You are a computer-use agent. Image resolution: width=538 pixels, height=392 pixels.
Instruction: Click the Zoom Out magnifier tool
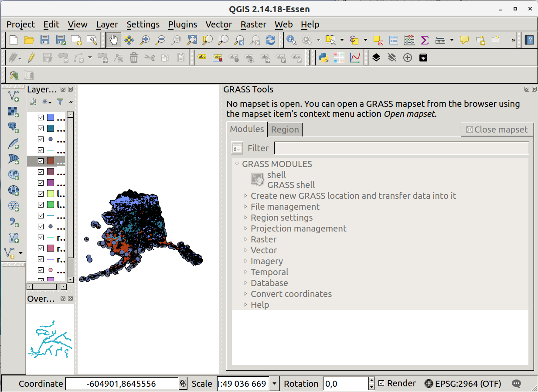click(160, 40)
